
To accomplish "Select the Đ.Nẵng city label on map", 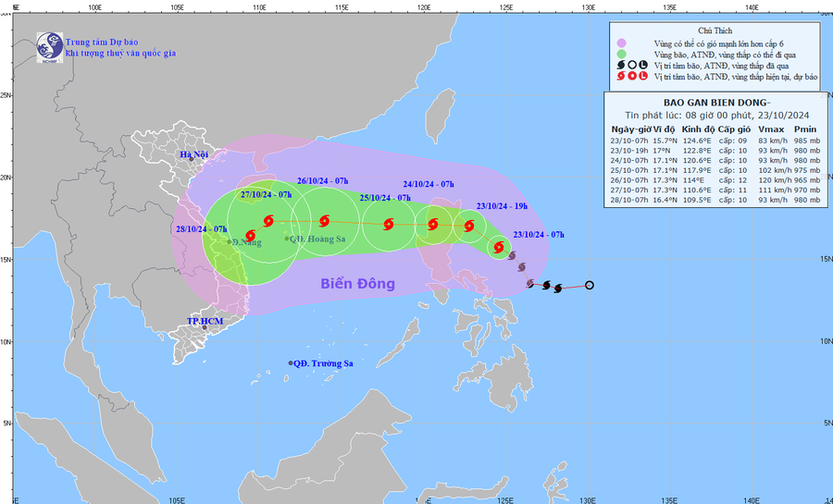I will coord(245,242).
